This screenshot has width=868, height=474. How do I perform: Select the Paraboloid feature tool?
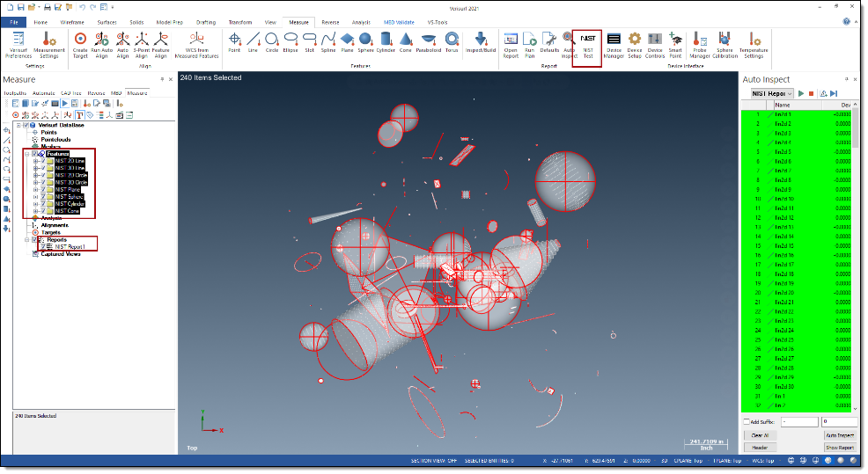pyautogui.click(x=429, y=42)
